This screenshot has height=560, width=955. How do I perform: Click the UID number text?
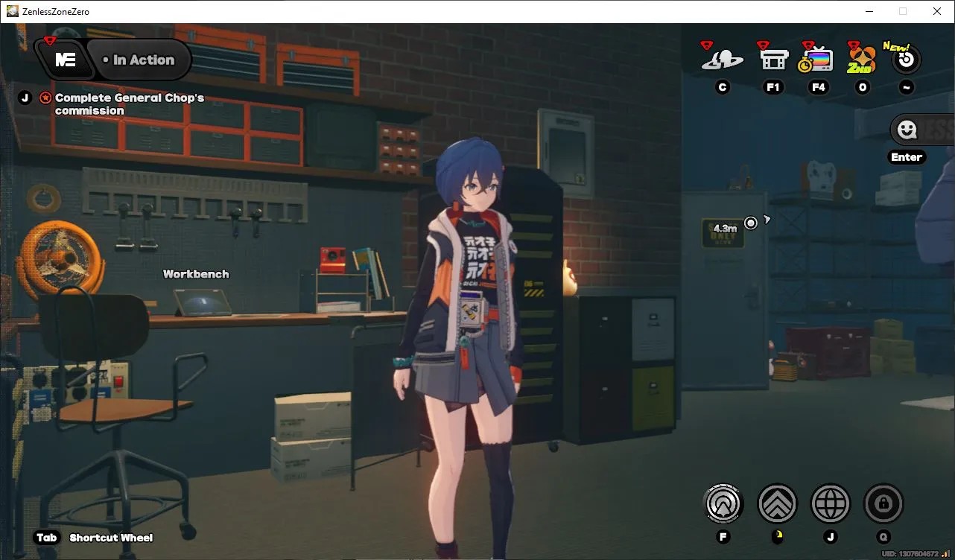[x=912, y=554]
